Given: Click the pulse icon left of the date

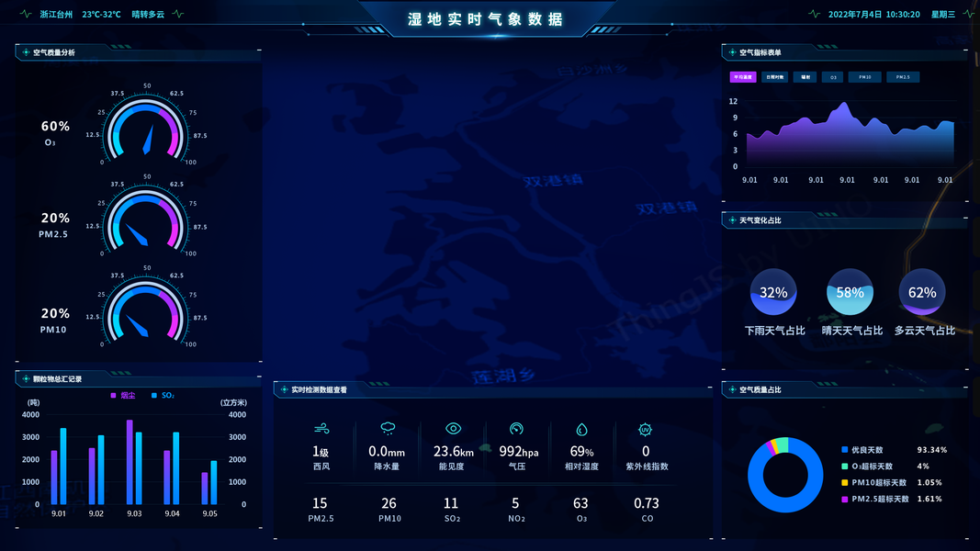Looking at the screenshot, I should (815, 14).
